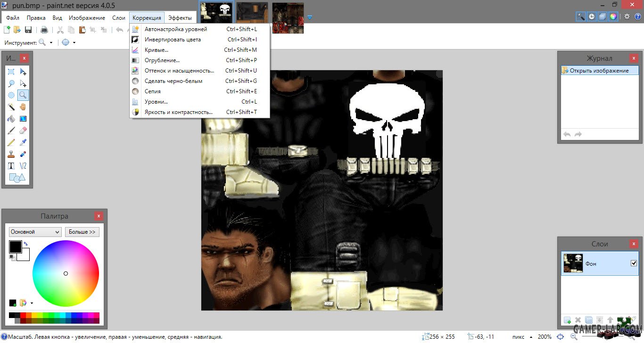Select the Ellipse Select tool
Image resolution: width=644 pixels, height=343 pixels.
point(11,95)
